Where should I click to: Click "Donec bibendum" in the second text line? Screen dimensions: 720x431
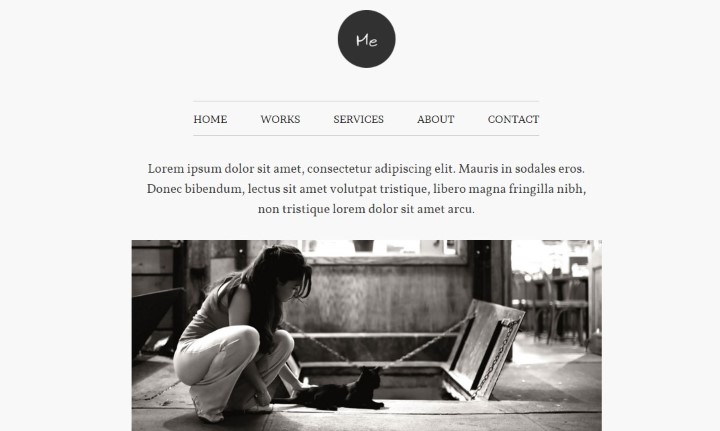[196, 189]
